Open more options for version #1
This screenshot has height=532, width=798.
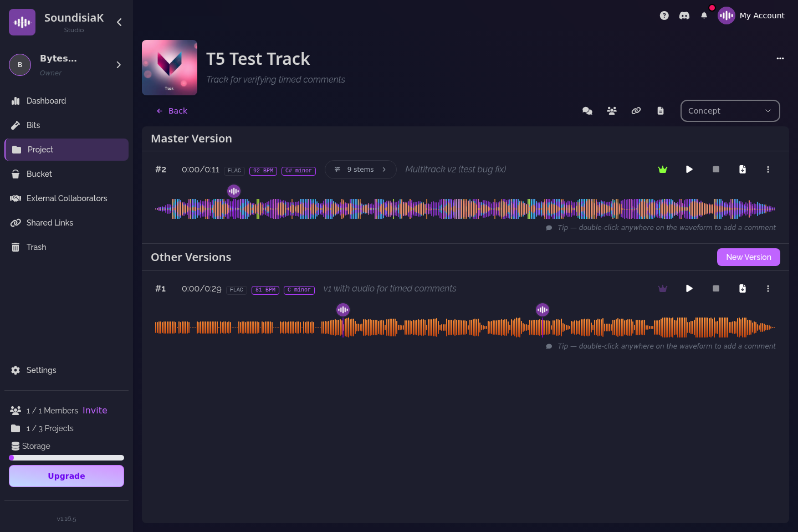click(768, 289)
